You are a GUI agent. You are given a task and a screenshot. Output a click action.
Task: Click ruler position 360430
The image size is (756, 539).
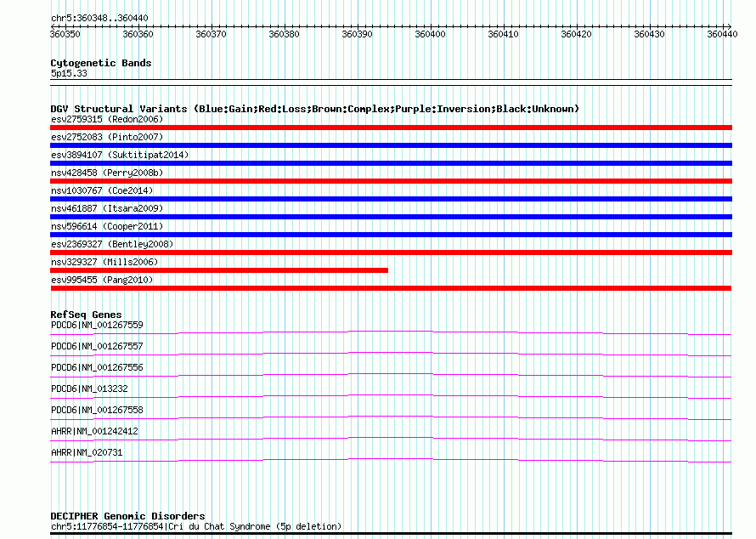650,34
